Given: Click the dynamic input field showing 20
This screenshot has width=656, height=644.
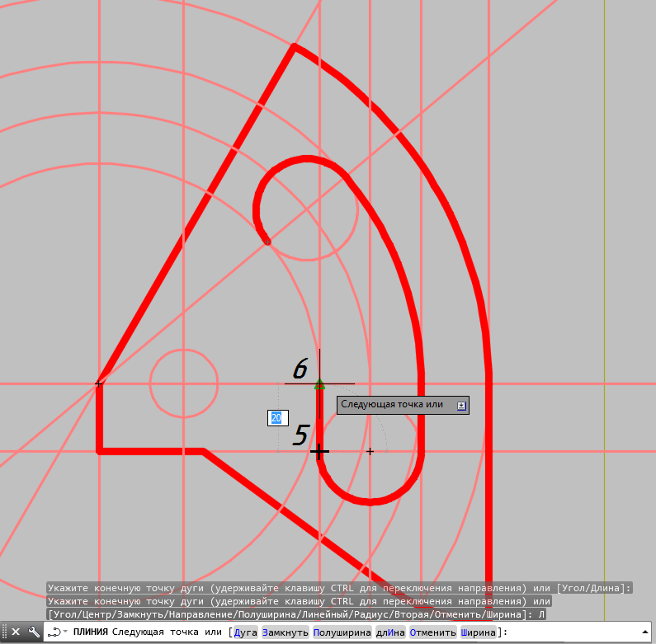Looking at the screenshot, I should (x=276, y=418).
